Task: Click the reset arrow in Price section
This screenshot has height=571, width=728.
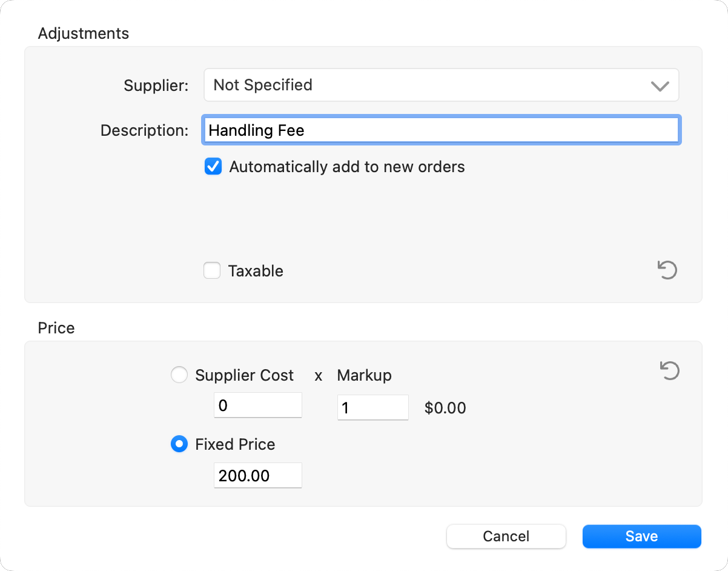Action: (669, 370)
